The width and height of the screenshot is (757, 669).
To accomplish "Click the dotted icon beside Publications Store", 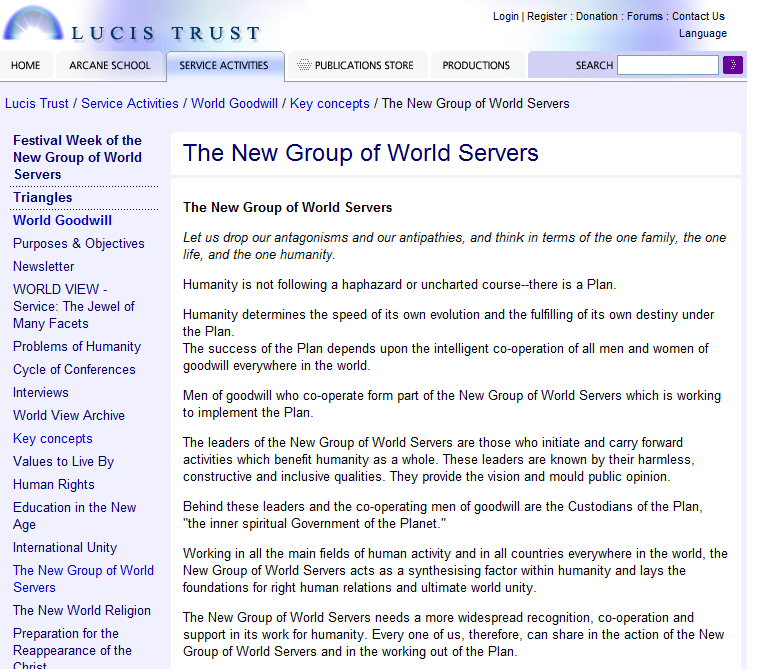I will (304, 65).
